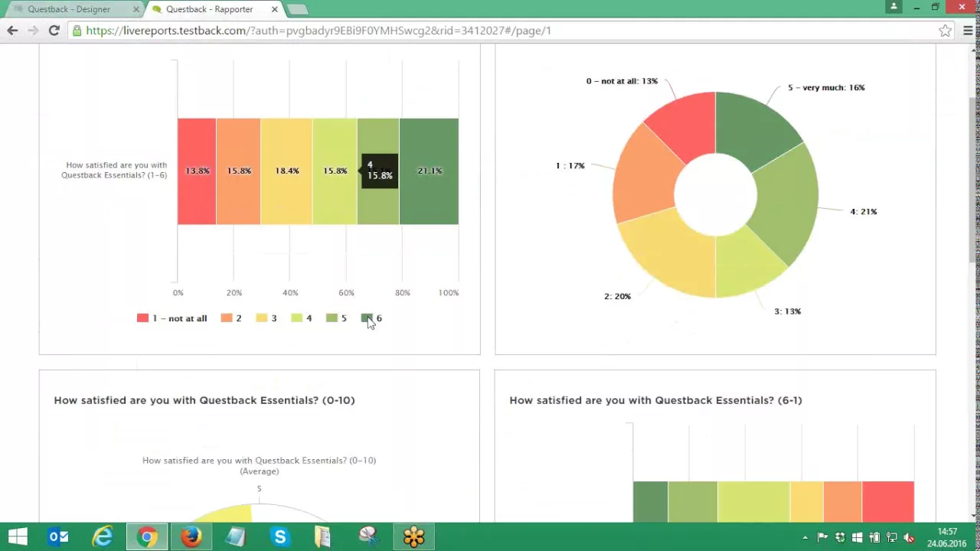Click the bar chart axis label '(1–6)'
Screen dimensions: 980x551
115,171
